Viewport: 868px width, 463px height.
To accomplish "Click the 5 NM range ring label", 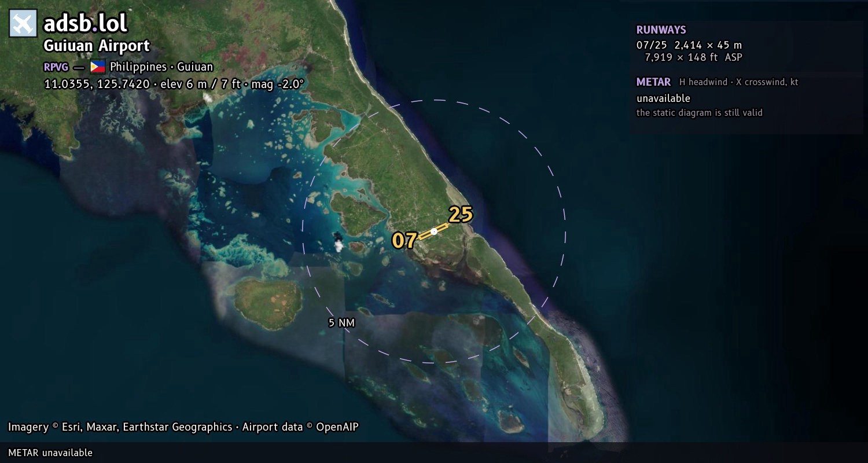I will point(341,323).
